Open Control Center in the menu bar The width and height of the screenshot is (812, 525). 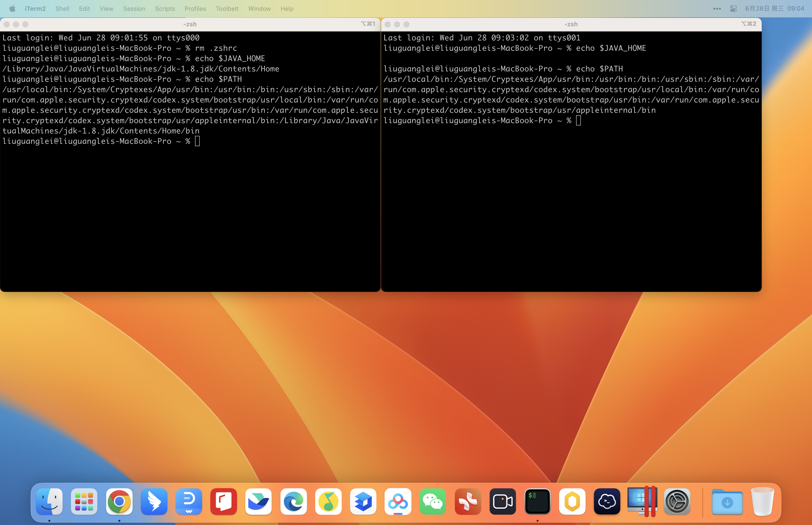coord(733,8)
